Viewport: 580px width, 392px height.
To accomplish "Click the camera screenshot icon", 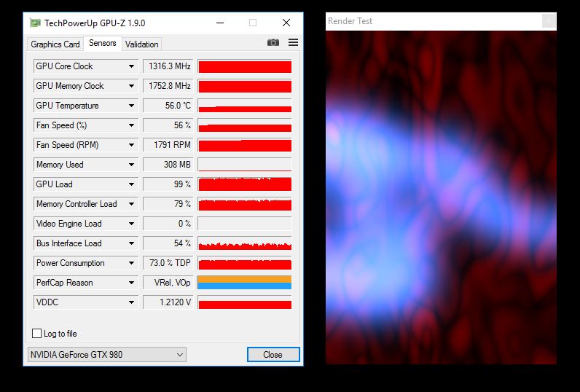I will 273,43.
